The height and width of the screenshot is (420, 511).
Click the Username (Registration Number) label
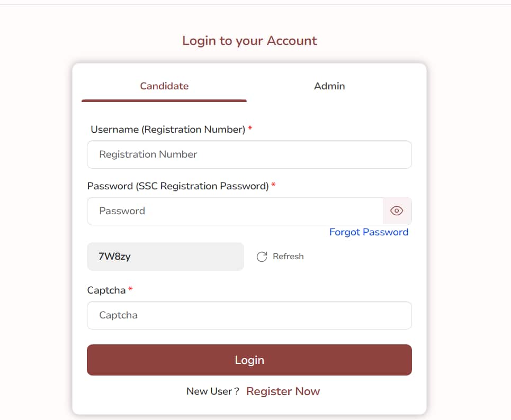pos(168,130)
